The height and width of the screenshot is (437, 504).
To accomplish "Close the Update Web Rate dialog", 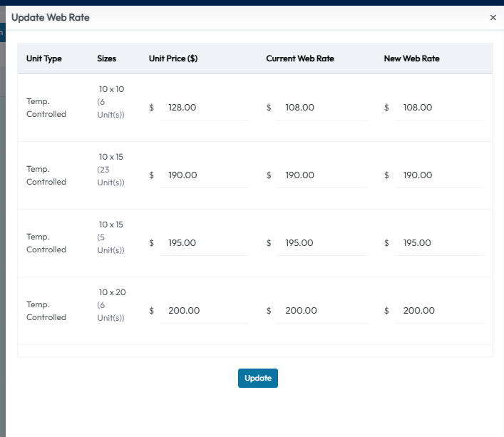I will (493, 18).
